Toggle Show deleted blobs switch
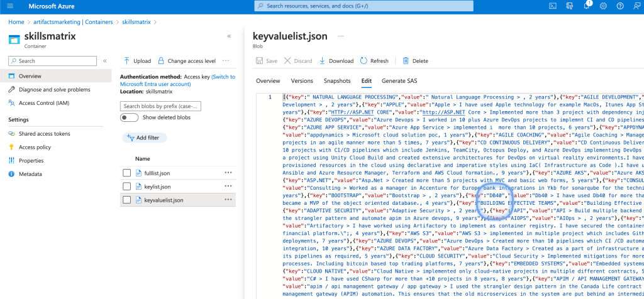This screenshot has width=644, height=299. (129, 117)
